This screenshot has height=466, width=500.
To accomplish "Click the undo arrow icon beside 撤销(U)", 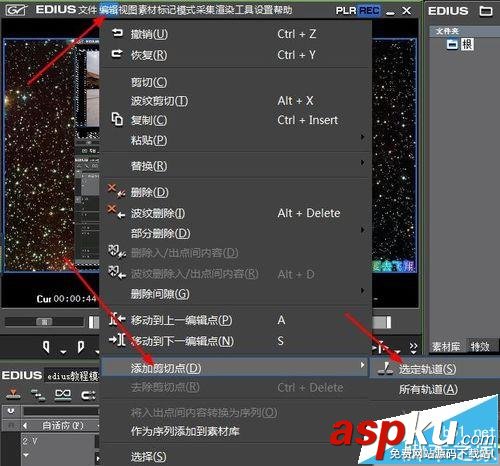I will [117, 33].
